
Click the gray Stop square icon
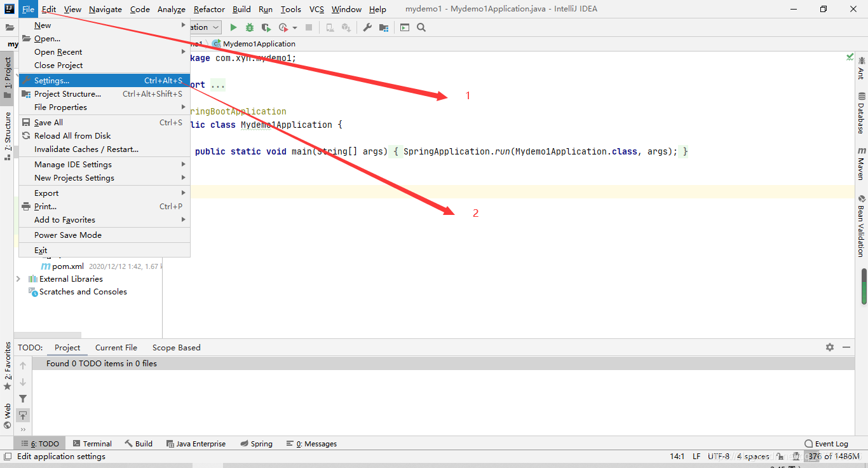pos(309,27)
